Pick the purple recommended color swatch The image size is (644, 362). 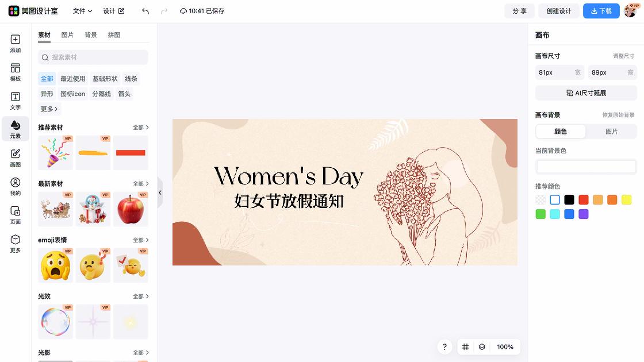583,214
